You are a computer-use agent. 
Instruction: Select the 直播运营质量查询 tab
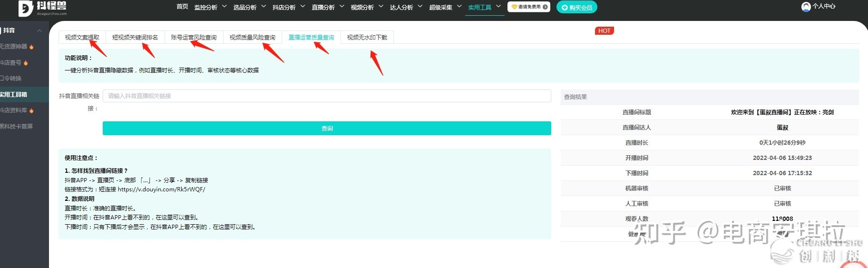311,38
